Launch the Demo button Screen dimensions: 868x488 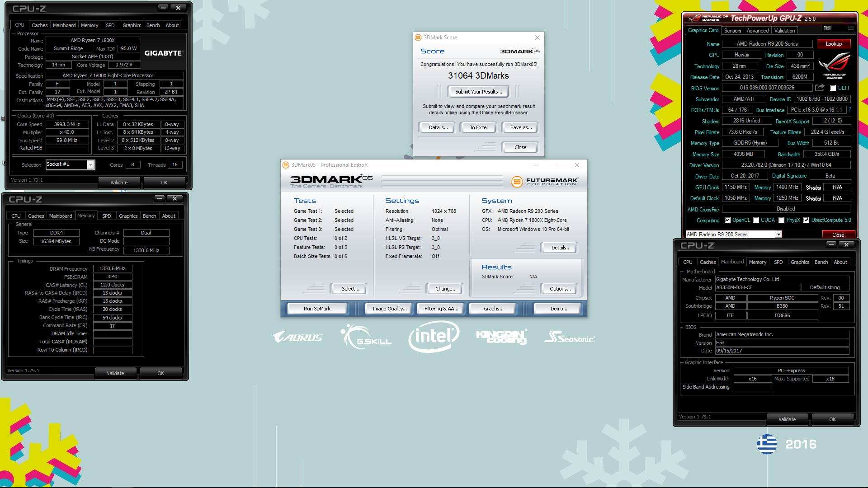point(558,309)
